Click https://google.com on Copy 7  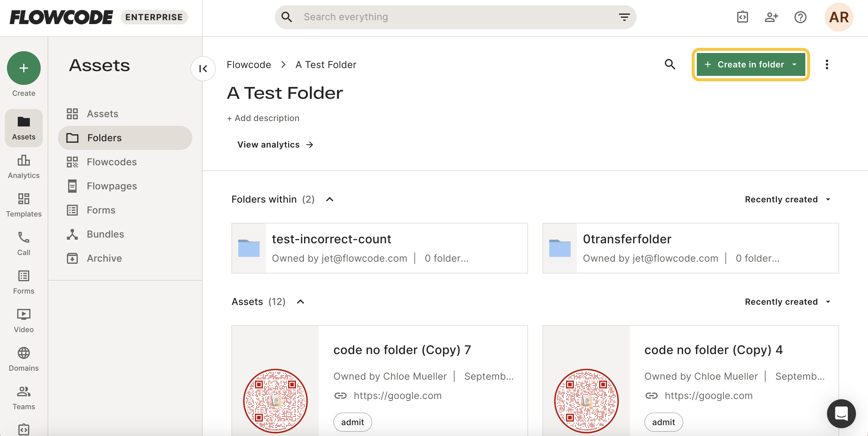point(398,395)
